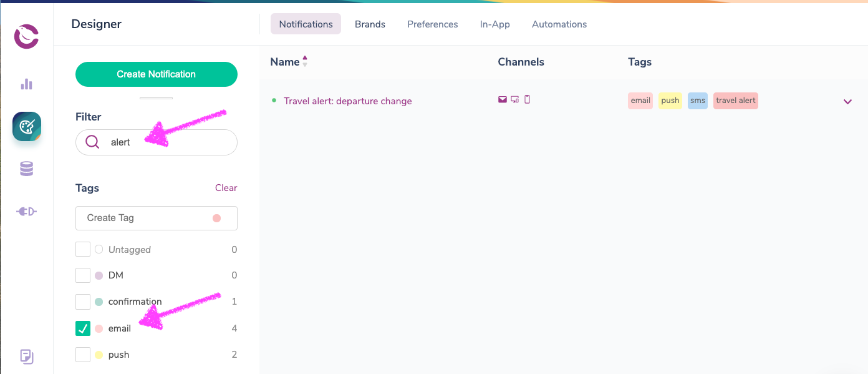Focus the Create Tag input field
Screen dimensions: 868x374
tap(157, 218)
